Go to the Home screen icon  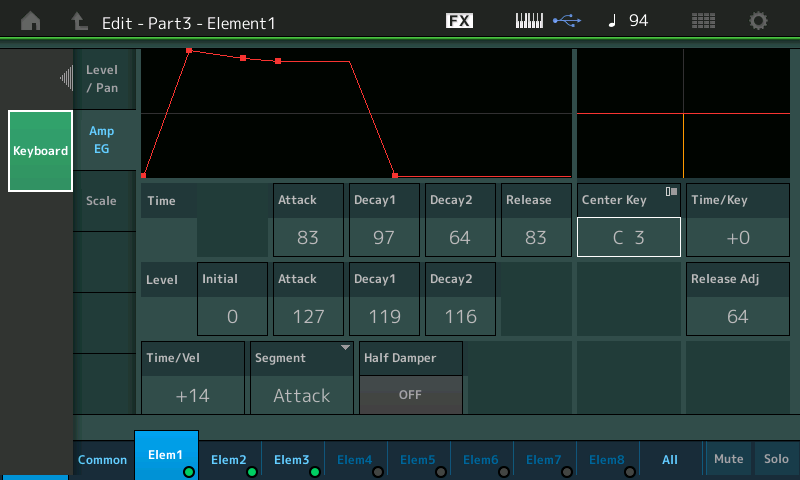tap(31, 21)
